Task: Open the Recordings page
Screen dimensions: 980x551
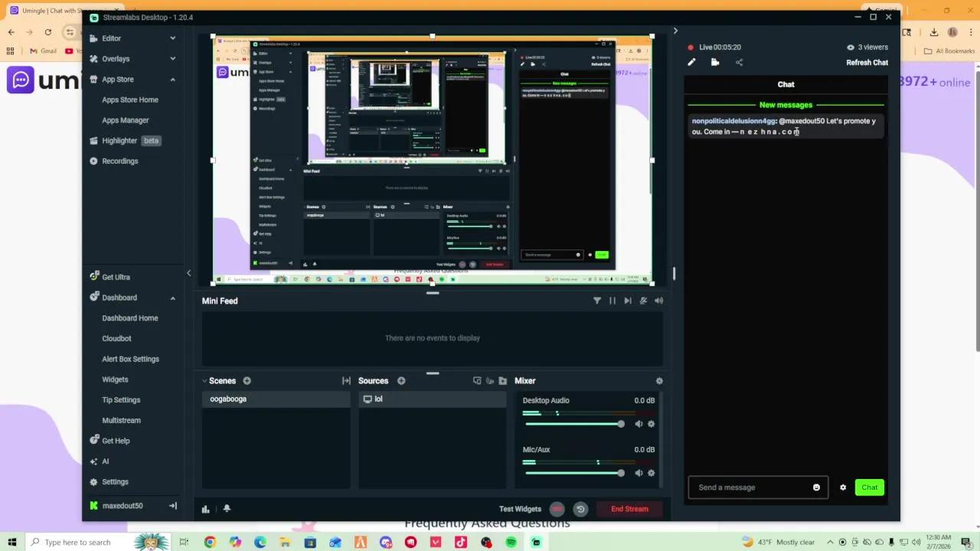Action: tap(113, 161)
